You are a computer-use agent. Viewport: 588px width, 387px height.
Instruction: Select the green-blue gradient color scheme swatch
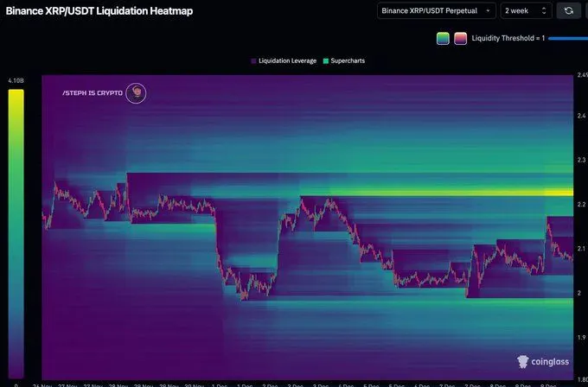[443, 38]
